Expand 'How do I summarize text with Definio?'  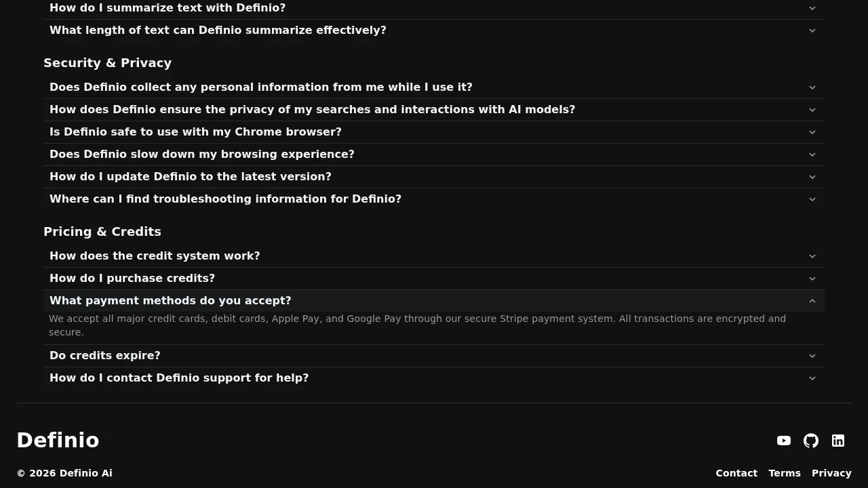[434, 7]
